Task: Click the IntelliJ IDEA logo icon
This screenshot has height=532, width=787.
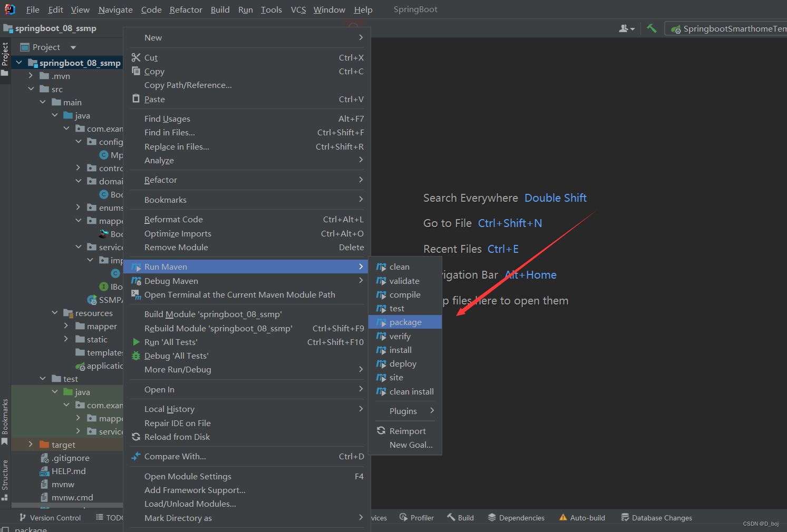Action: pyautogui.click(x=9, y=9)
